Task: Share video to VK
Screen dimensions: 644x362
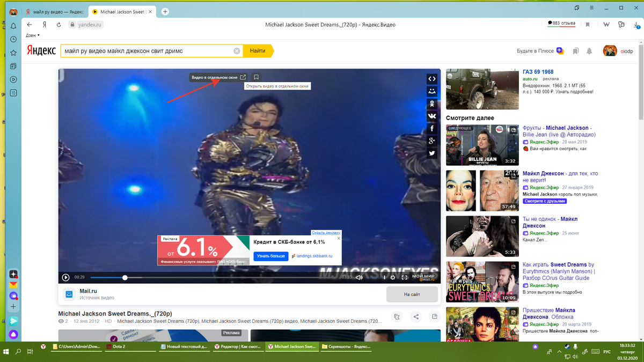Action: (431, 116)
